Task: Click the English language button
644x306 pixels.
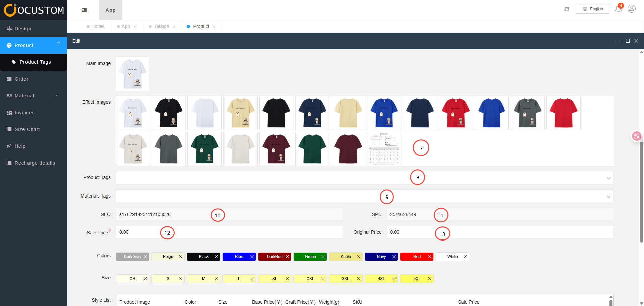Action: 592,9
